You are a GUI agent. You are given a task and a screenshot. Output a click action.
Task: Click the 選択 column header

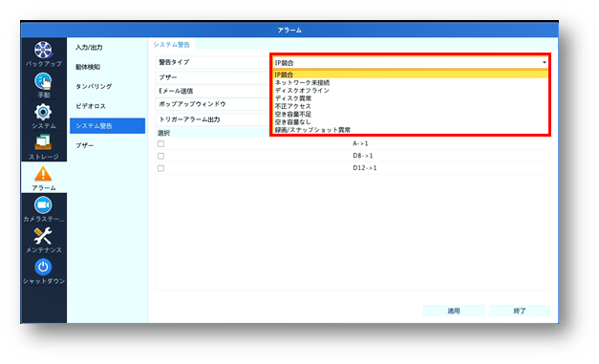coord(163,133)
